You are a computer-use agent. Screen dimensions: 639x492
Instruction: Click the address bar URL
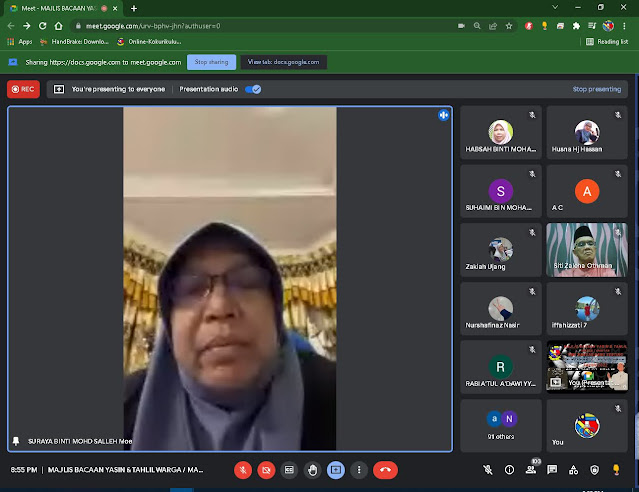(153, 26)
